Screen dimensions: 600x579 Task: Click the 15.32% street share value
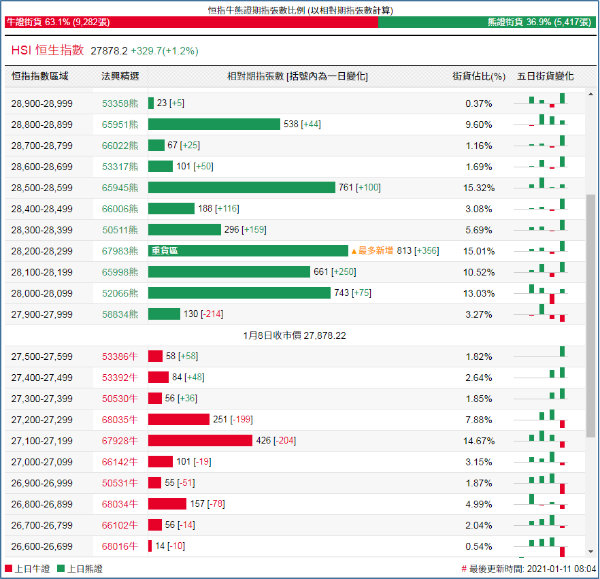[479, 188]
